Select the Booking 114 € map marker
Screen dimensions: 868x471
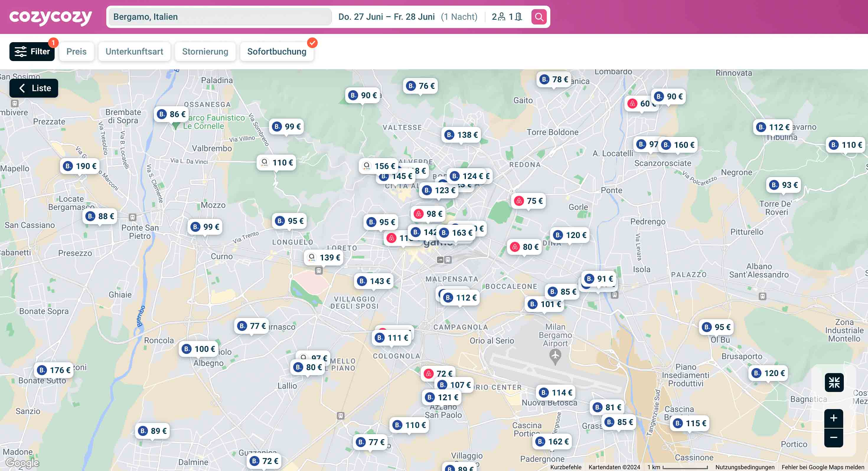[x=556, y=393]
